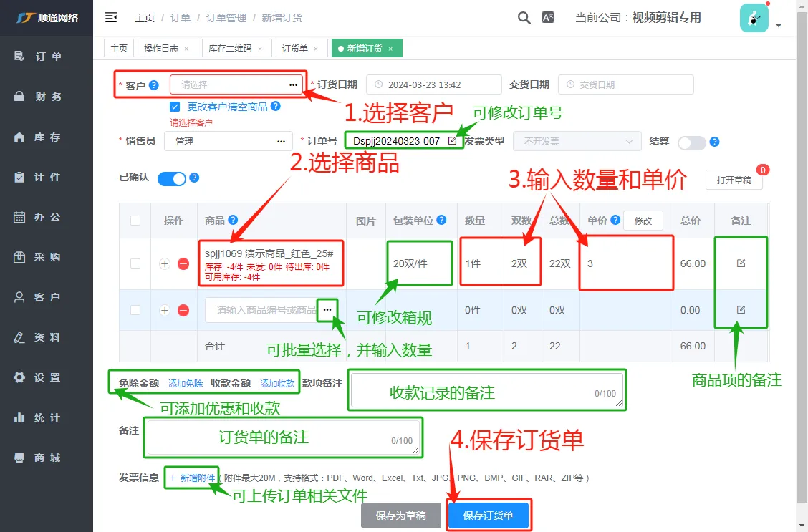Click the red remove icon on spjj1069 row
This screenshot has height=532, width=808.
coord(183,263)
